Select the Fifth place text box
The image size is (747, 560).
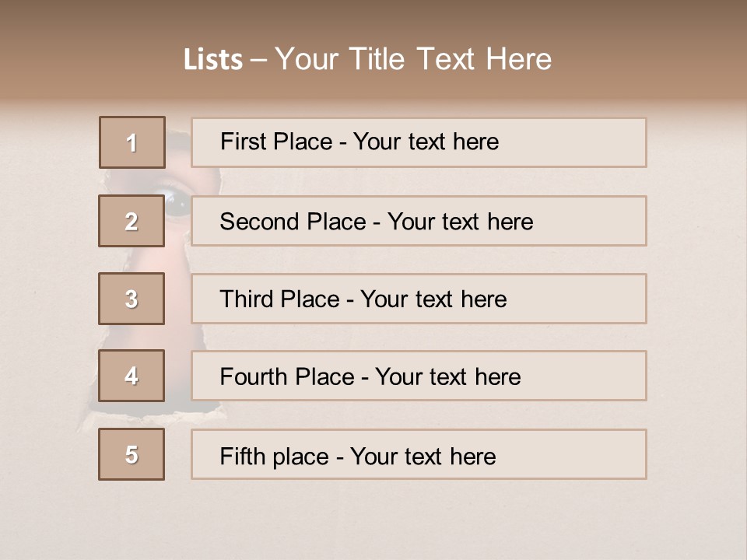419,455
